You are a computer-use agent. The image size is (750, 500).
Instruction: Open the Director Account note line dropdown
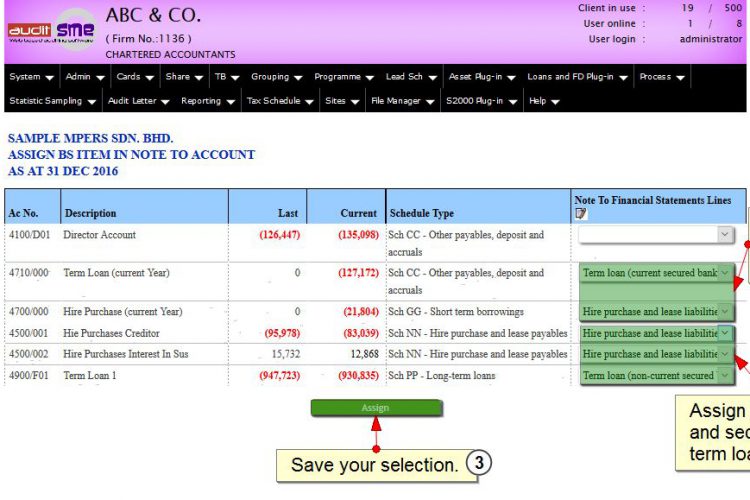656,234
